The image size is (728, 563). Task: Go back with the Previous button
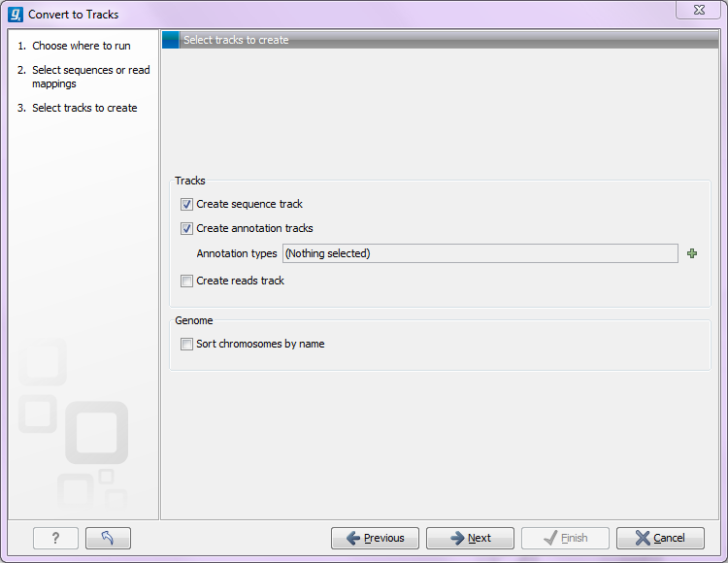[375, 538]
